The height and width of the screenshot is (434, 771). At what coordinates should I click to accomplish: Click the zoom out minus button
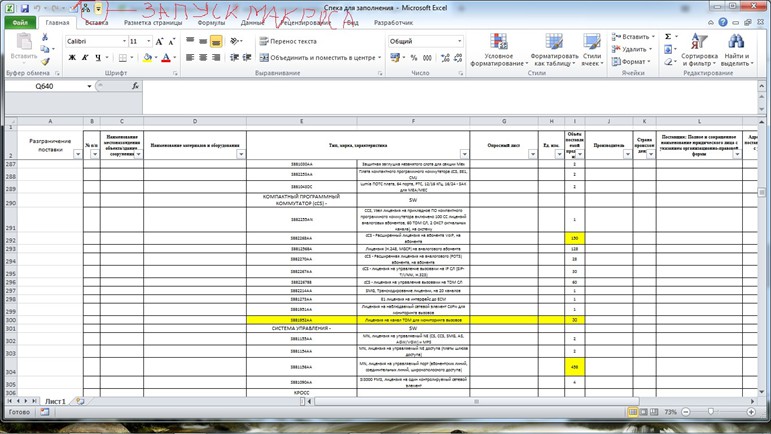(686, 412)
